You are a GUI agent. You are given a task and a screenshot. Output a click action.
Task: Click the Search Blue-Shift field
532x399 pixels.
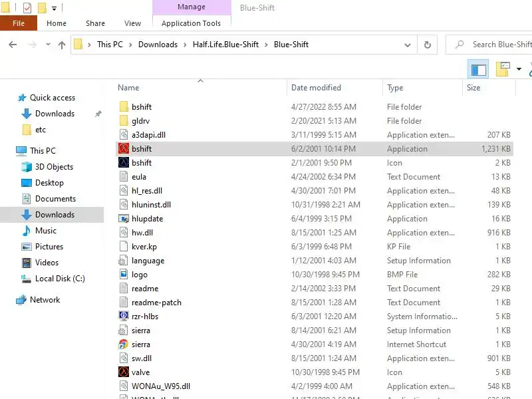(489, 45)
